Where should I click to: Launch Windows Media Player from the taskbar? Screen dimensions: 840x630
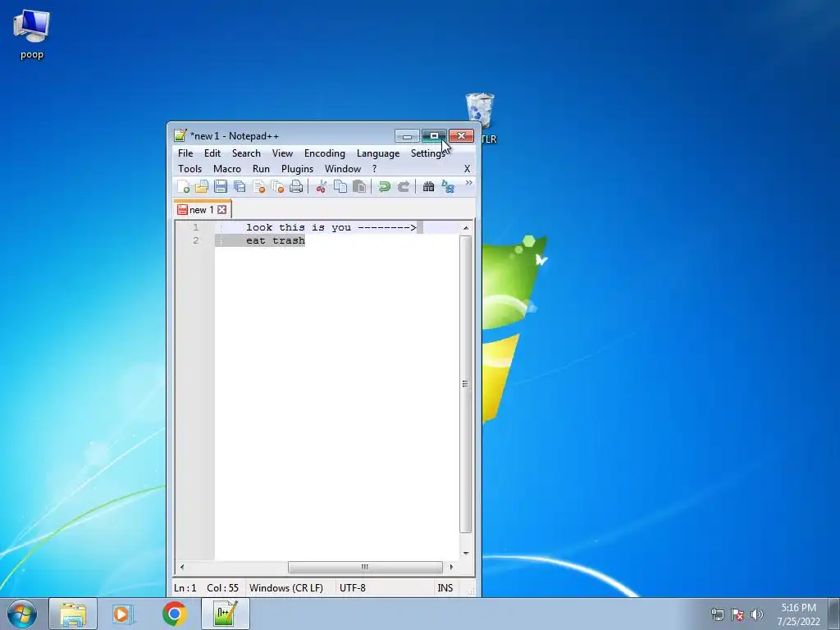point(123,614)
